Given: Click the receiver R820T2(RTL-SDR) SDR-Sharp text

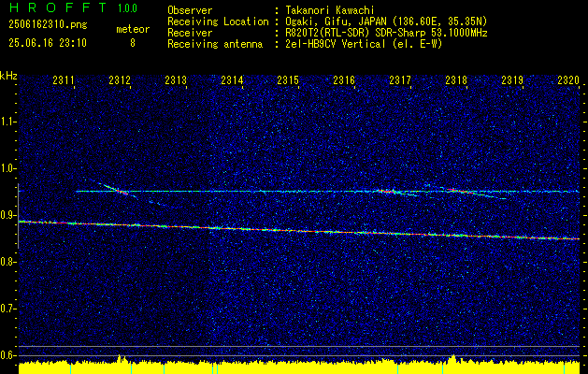Looking at the screenshot, I should pyautogui.click(x=356, y=33).
